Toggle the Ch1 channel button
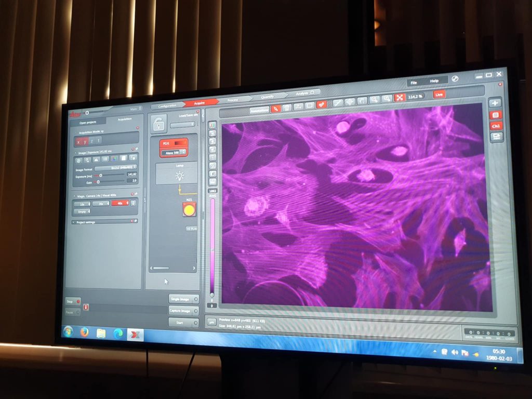Image resolution: width=532 pixels, height=399 pixels. (496, 126)
